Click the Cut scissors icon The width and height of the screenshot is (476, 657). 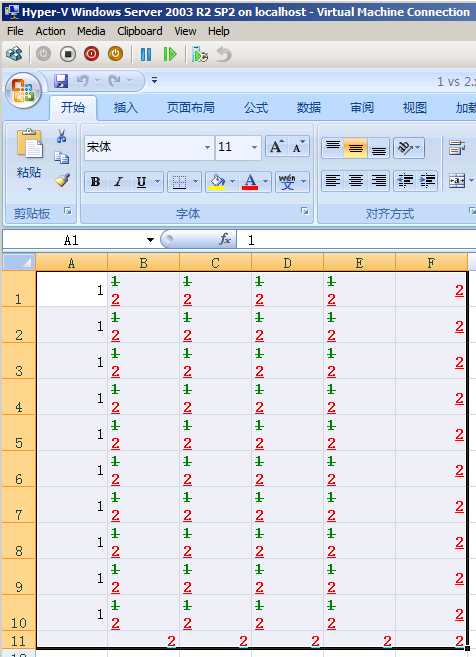pos(62,136)
